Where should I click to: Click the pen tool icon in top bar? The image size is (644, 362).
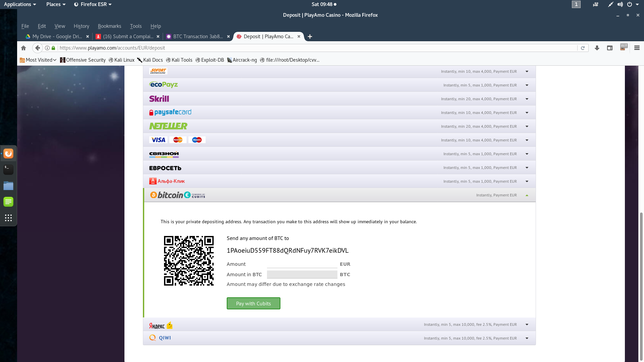pyautogui.click(x=611, y=4)
